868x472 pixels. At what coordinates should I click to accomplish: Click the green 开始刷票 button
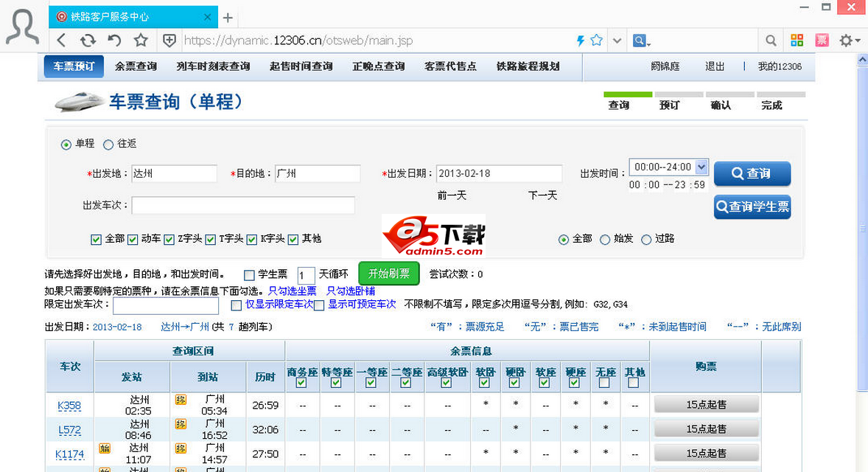[388, 274]
